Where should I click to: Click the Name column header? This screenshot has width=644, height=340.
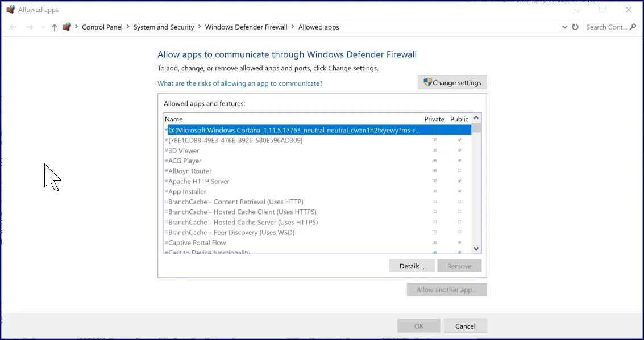pyautogui.click(x=292, y=119)
